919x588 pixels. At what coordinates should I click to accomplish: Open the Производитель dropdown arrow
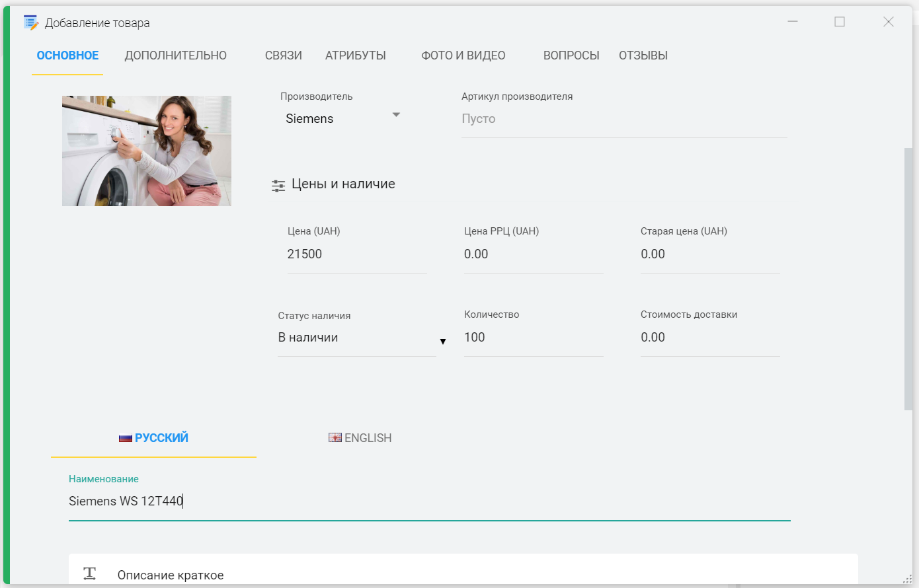(396, 115)
